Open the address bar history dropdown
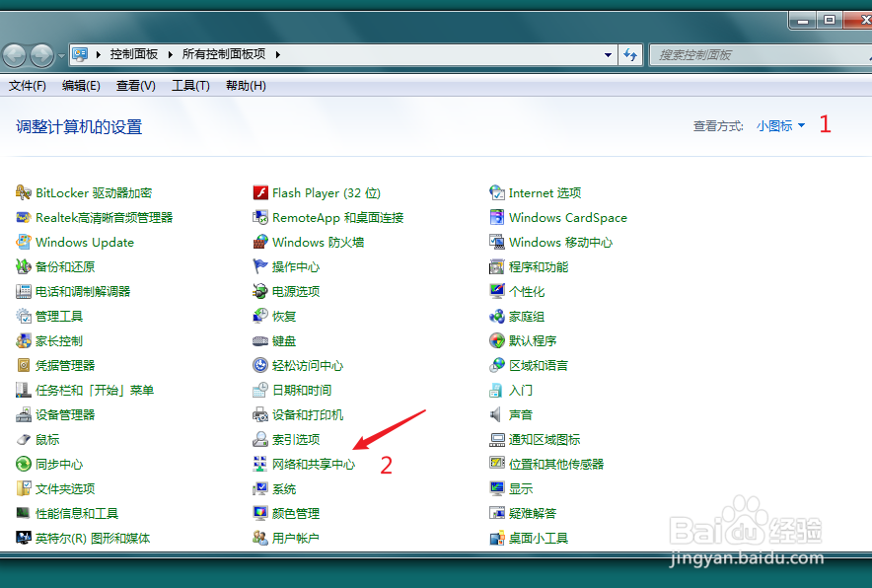Viewport: 872px width, 588px height. 609,55
